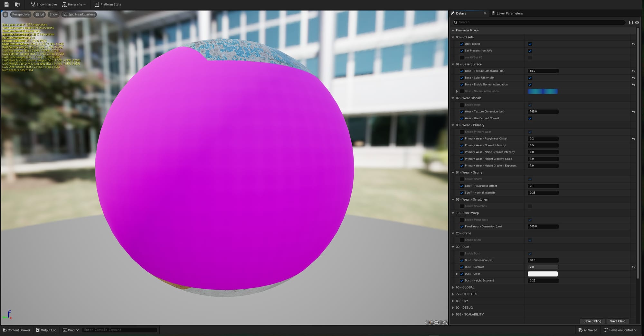Image resolution: width=644 pixels, height=336 pixels.
Task: Switch to the Layer Parameters tab
Action: (x=507, y=14)
